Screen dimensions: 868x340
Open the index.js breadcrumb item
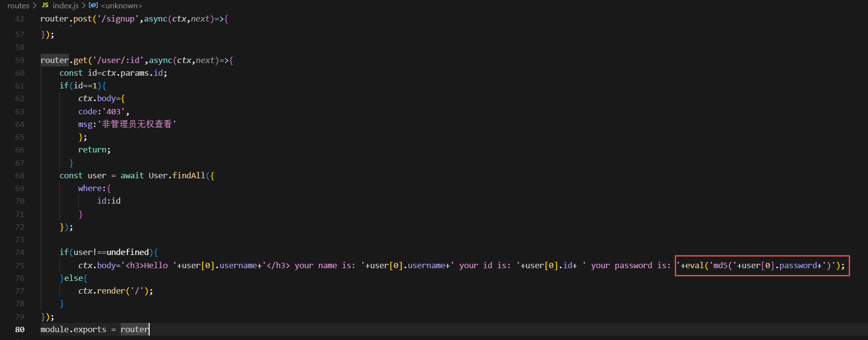(x=65, y=5)
